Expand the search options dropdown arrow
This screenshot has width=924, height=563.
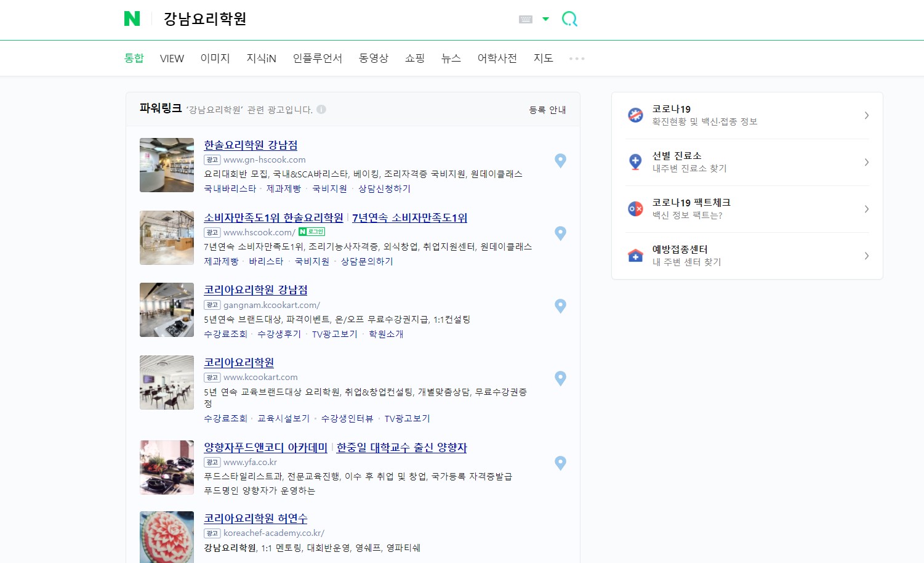click(x=545, y=19)
